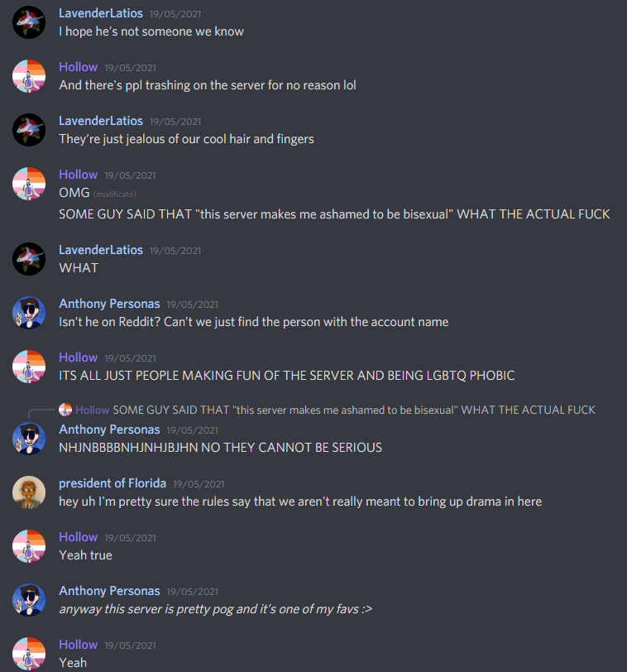Screen dimensions: 627x672
Task: Open Hollow avatar next to OMG message
Action: (29, 184)
